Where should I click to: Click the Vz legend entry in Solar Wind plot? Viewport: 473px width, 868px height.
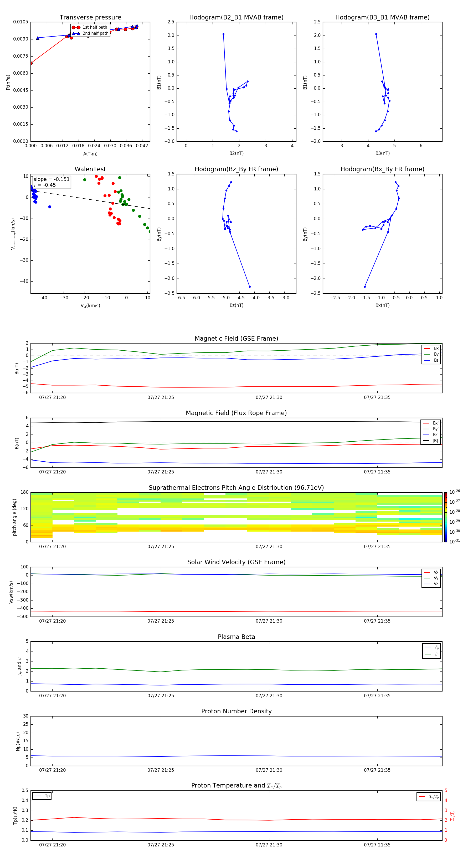tap(431, 584)
